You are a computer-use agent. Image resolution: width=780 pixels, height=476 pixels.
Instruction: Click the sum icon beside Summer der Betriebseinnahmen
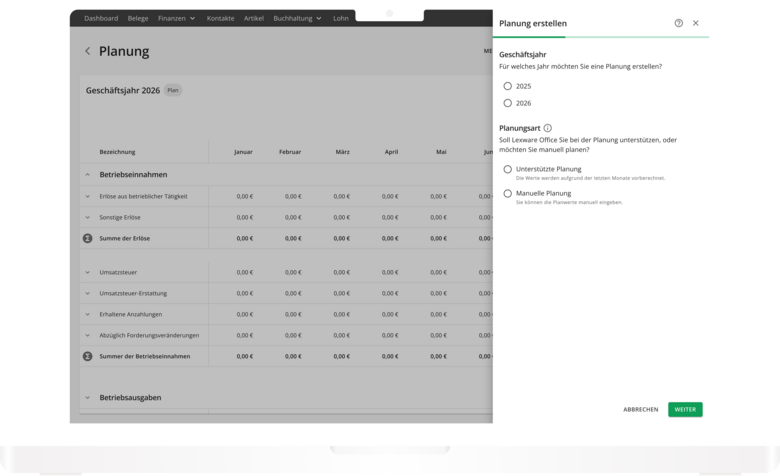pos(87,355)
